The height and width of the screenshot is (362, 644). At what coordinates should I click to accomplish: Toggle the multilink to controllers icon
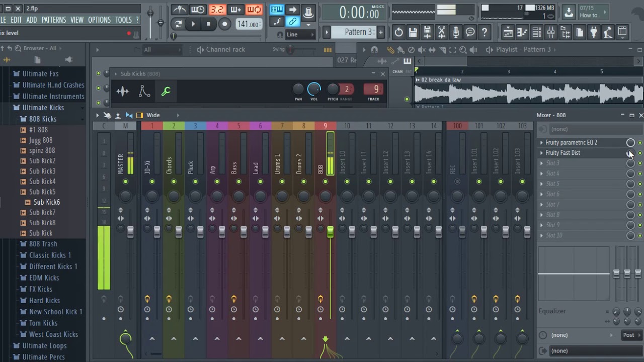(292, 22)
